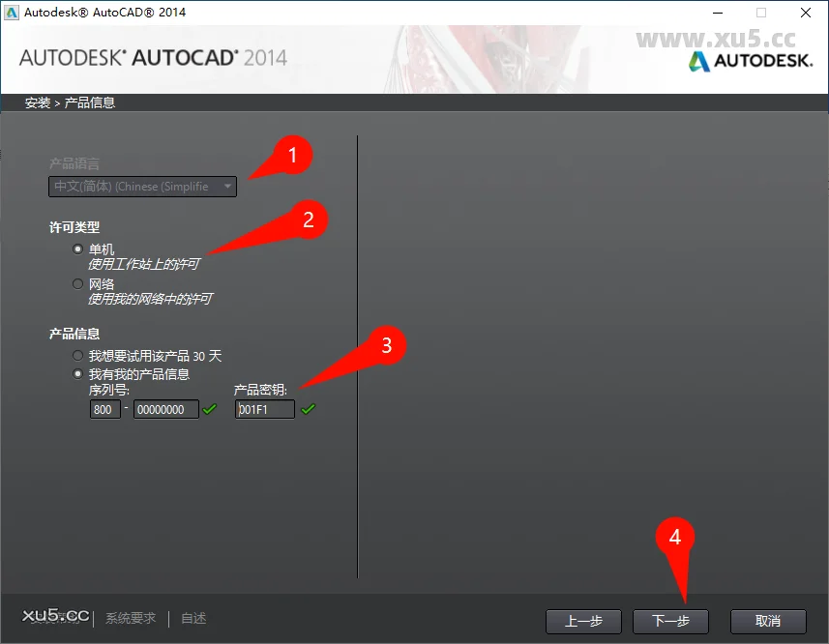This screenshot has width=829, height=644.
Task: Click green checkmark beside the serial number
Action: (x=209, y=409)
